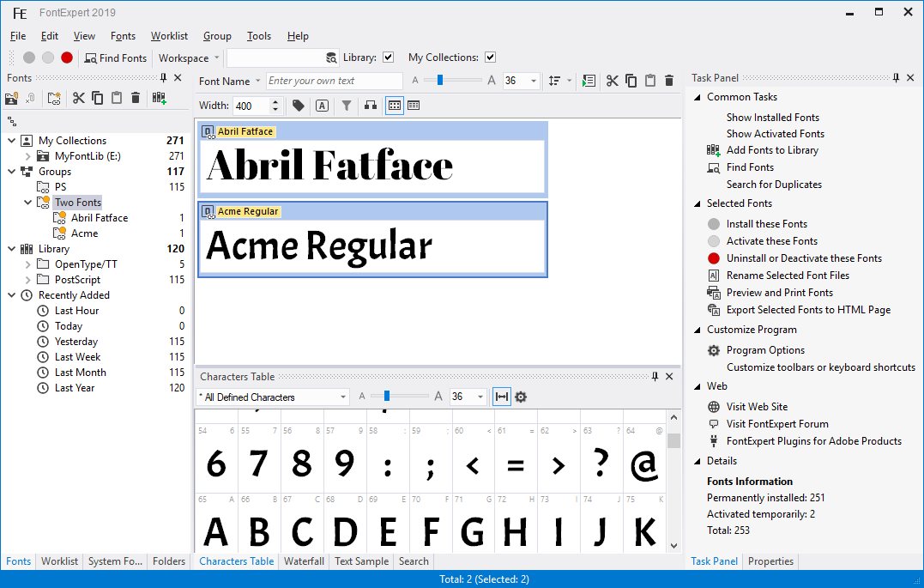This screenshot has width=924, height=588.
Task: Open the File menu
Action: pyautogui.click(x=18, y=36)
